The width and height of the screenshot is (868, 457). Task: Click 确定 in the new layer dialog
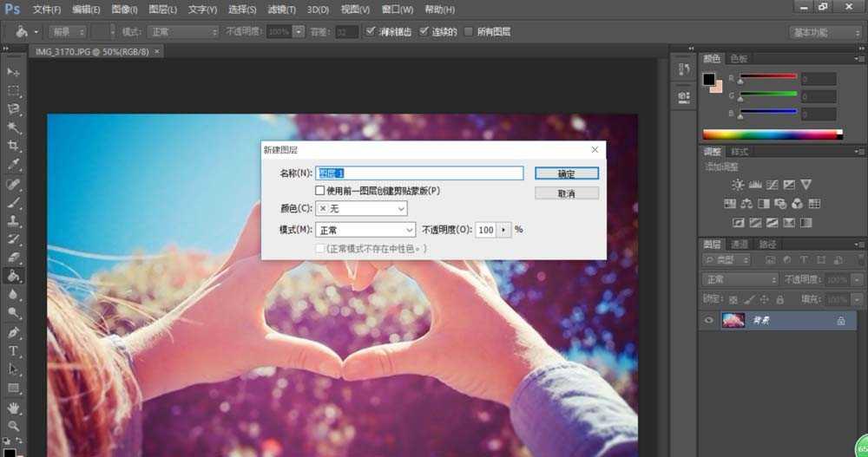[566, 173]
